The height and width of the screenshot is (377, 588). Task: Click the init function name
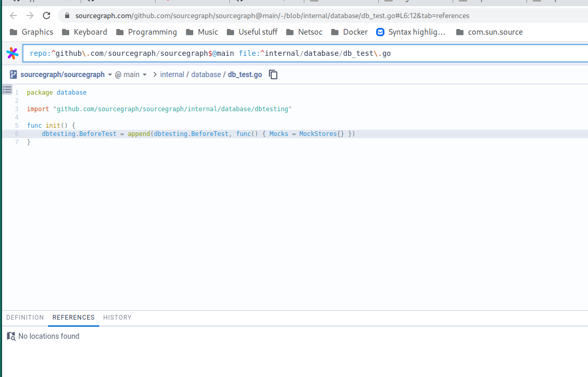pyautogui.click(x=53, y=126)
